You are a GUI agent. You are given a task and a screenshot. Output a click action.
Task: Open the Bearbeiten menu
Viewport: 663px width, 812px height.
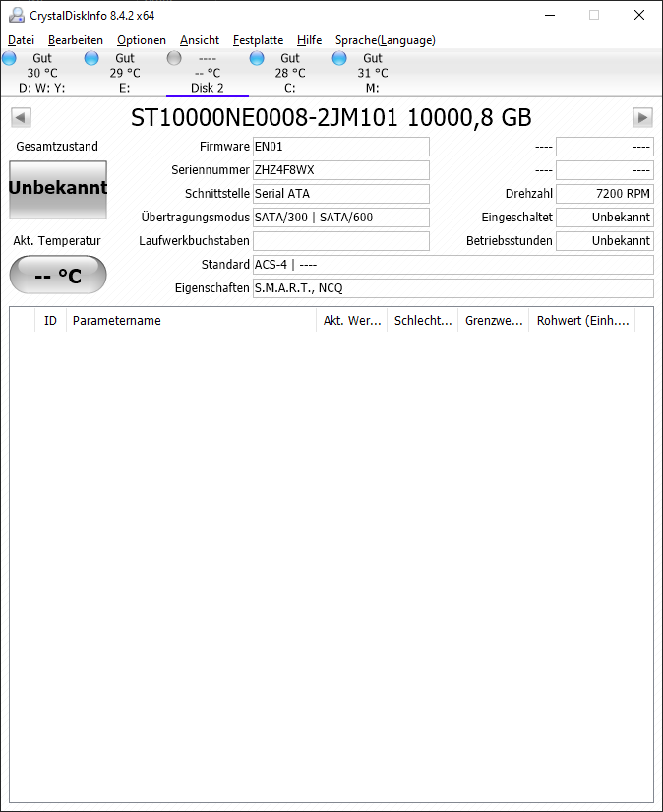coord(76,40)
